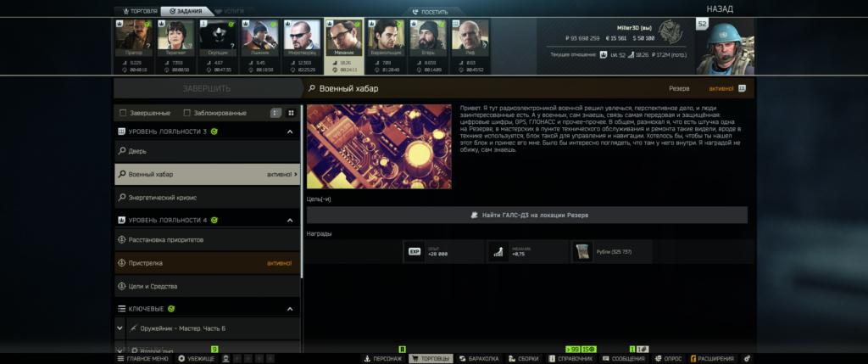Open the Торговля trading tab
The width and height of the screenshot is (868, 364).
140,11
